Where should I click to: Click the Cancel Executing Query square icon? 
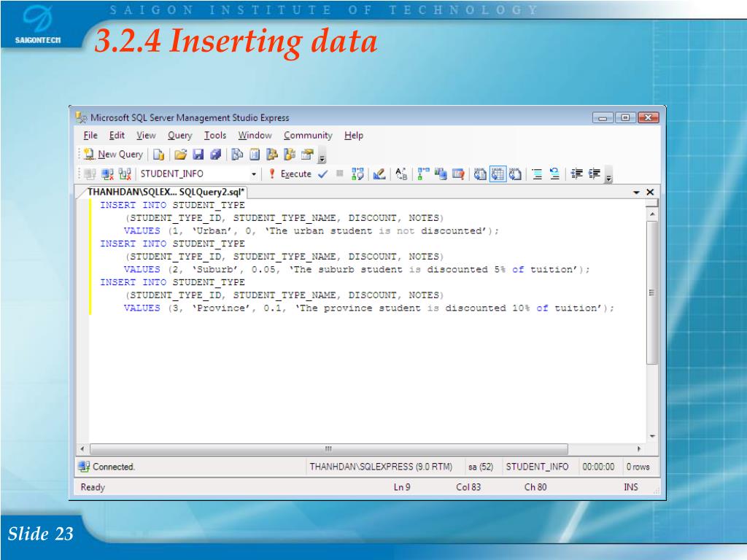point(340,174)
